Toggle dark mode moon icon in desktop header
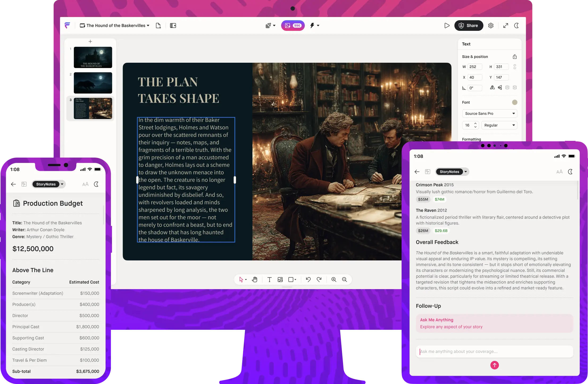 point(516,26)
